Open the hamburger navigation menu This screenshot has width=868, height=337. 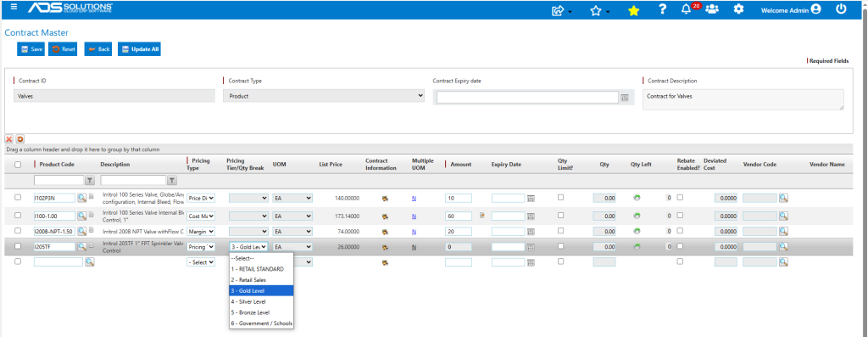point(14,7)
